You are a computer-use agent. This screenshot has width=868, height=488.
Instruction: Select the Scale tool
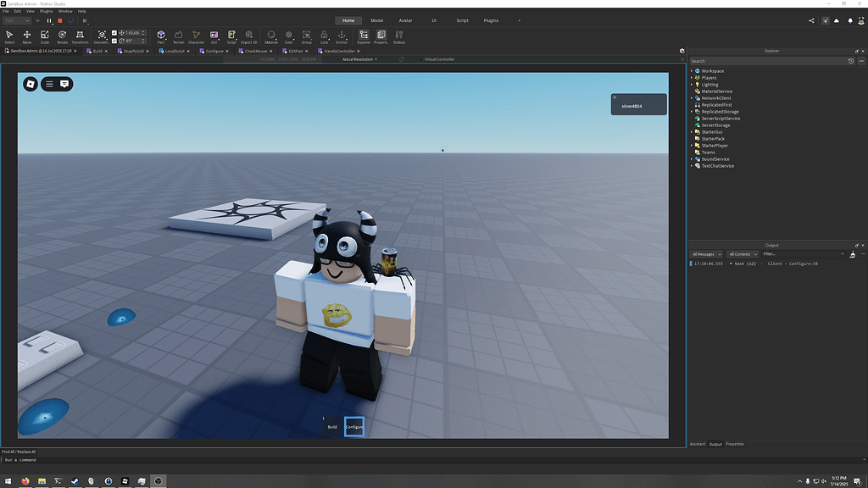point(45,35)
